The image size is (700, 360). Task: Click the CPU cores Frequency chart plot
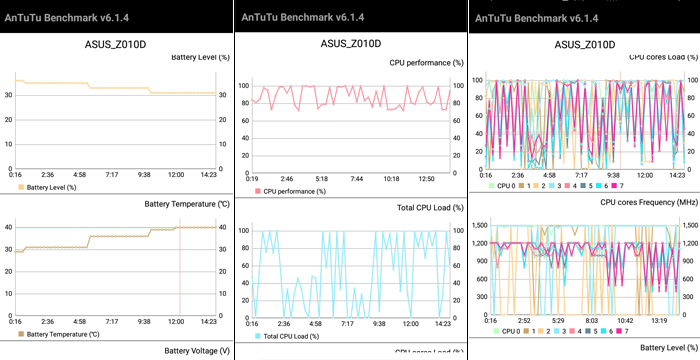[584, 267]
